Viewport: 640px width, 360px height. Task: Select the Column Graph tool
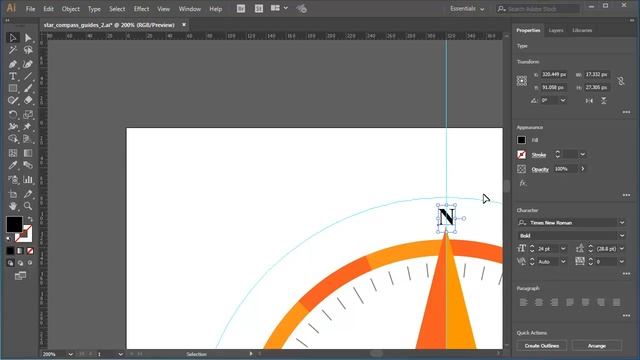(28, 180)
